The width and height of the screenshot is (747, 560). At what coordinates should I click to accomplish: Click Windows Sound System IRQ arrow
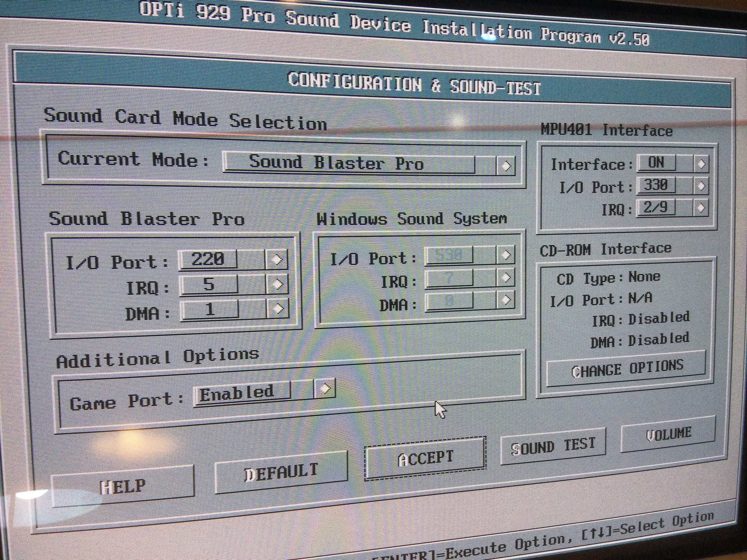point(505,277)
